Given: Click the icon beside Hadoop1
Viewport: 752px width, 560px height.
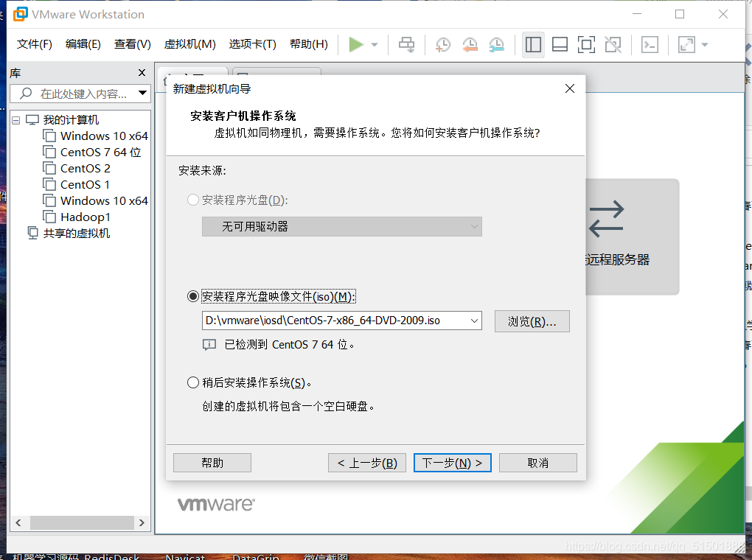Looking at the screenshot, I should 49,217.
